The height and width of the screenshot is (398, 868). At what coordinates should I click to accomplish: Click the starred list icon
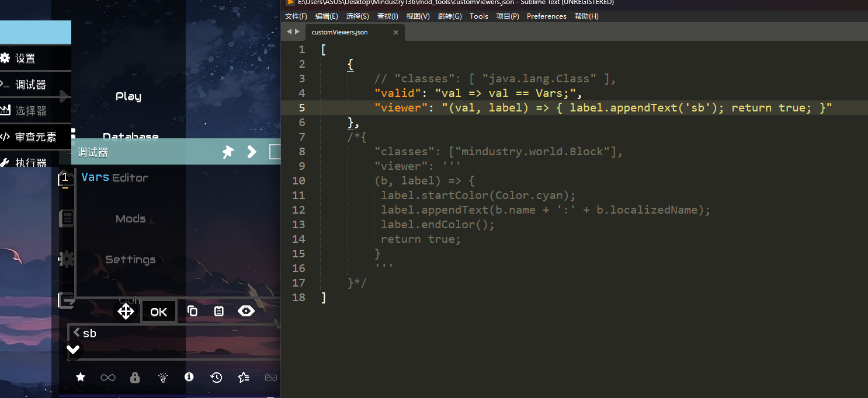[244, 378]
